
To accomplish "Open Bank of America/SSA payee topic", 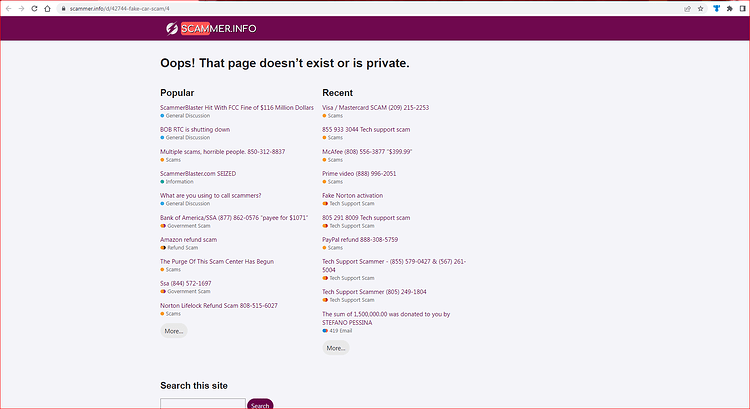I will coord(234,218).
